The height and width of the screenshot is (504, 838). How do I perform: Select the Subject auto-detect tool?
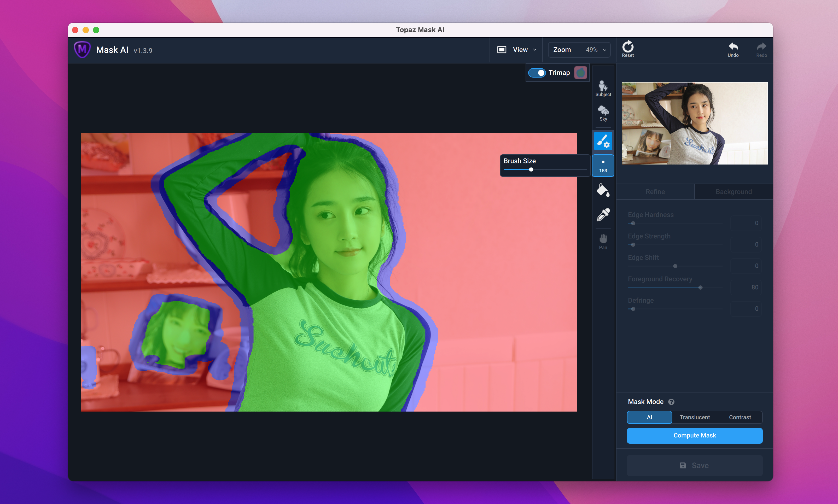click(603, 88)
